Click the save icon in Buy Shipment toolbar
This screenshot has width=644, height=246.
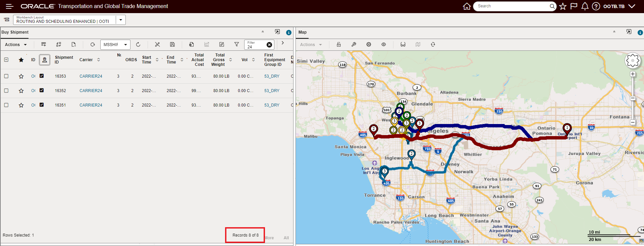pyautogui.click(x=172, y=44)
